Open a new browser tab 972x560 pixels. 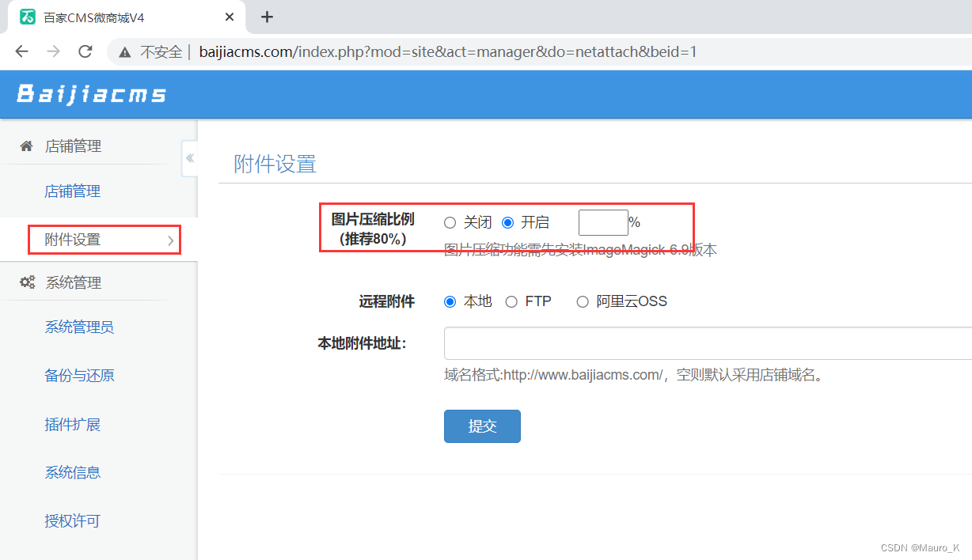point(268,17)
